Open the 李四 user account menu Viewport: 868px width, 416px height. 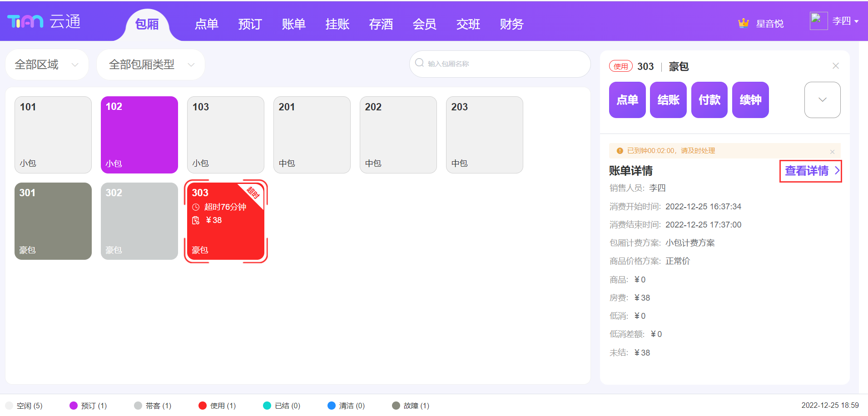coord(845,21)
